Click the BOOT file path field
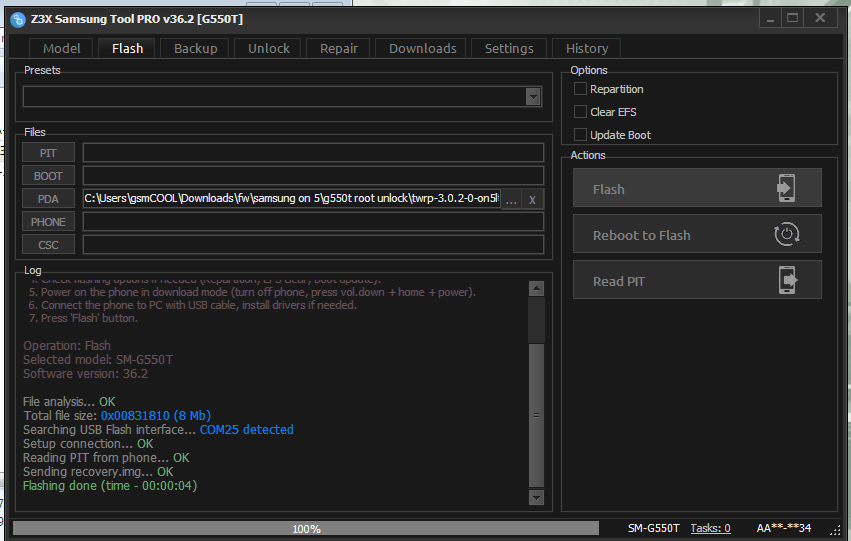This screenshot has height=541, width=851. coord(313,176)
